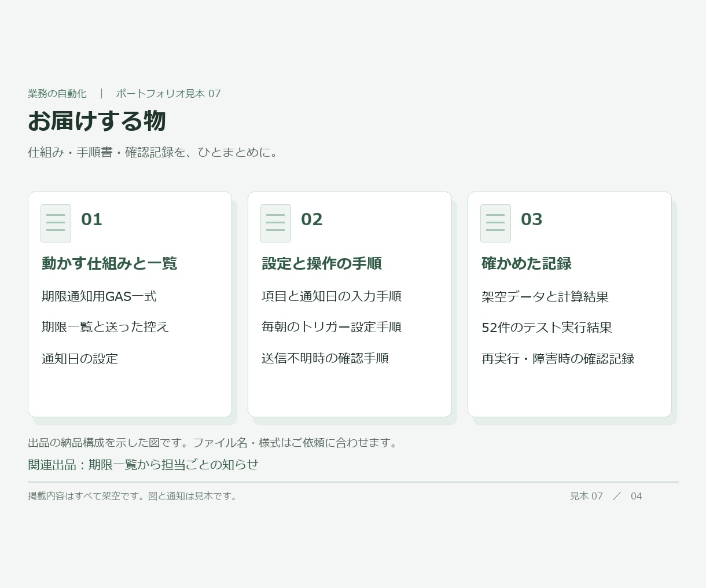The height and width of the screenshot is (588, 706).
Task: Click the footer page label 見本 07 / 04
Action: click(x=606, y=496)
